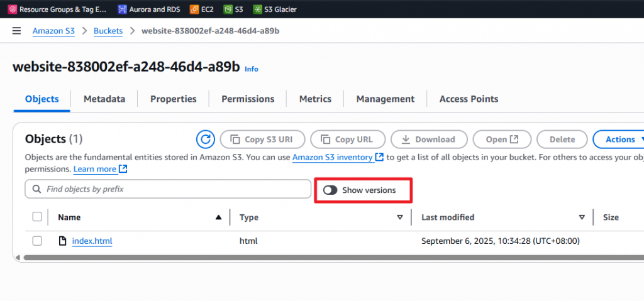Sort by Type column arrow
Screen dimensions: 644x301
pos(400,217)
